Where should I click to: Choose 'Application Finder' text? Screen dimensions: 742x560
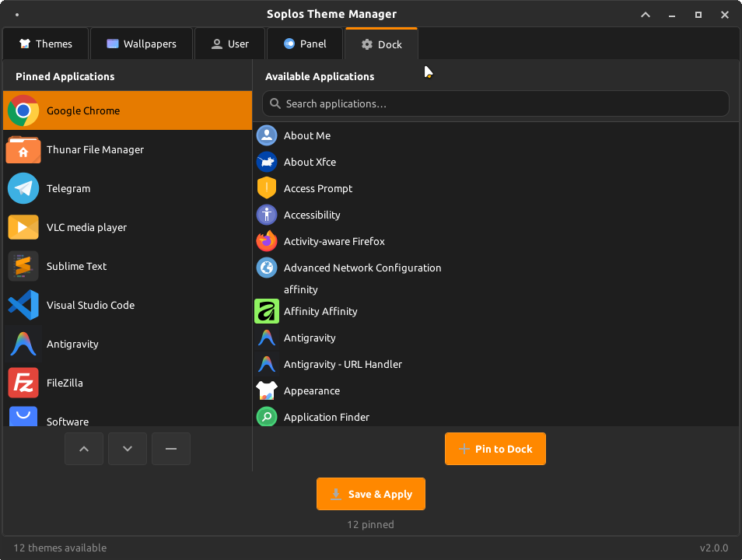coord(327,417)
